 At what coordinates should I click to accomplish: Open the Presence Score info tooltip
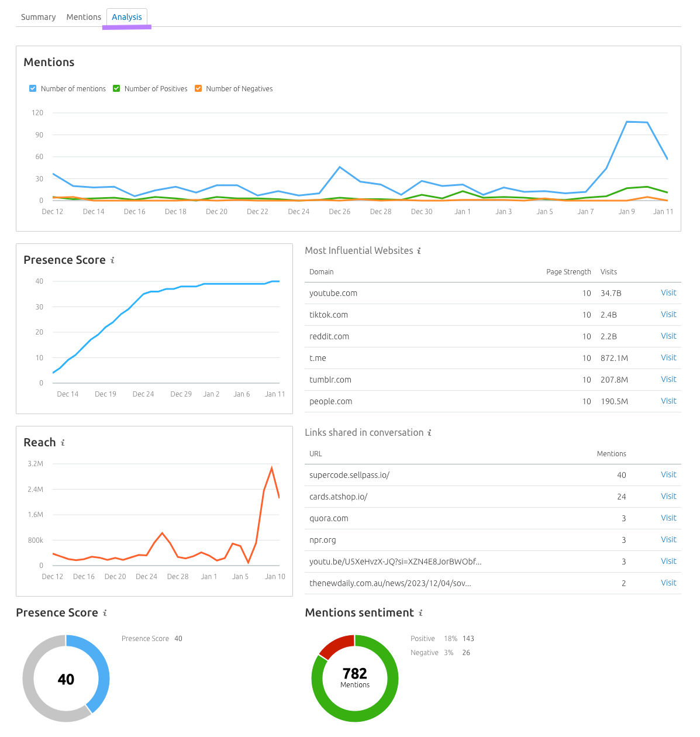coord(112,261)
